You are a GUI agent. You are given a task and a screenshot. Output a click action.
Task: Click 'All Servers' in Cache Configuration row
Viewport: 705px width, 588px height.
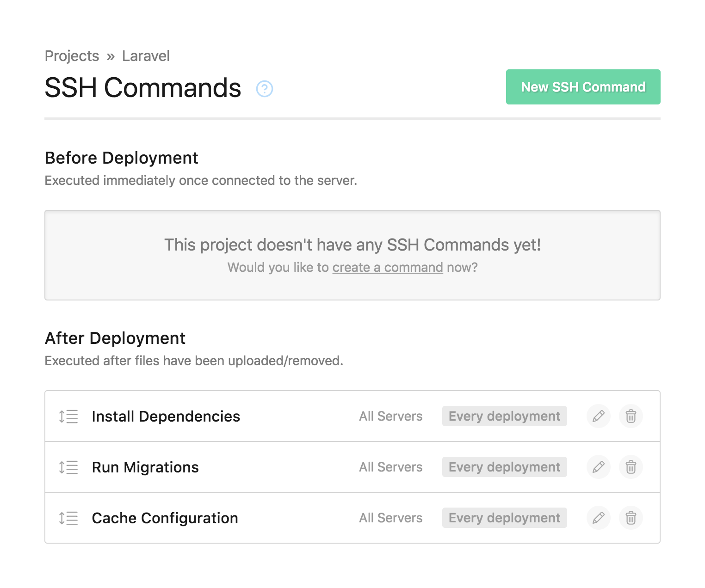(391, 518)
